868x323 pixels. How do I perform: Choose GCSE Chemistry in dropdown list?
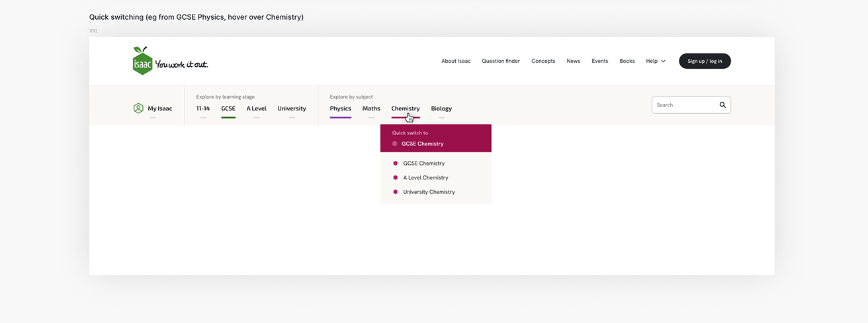pos(424,163)
